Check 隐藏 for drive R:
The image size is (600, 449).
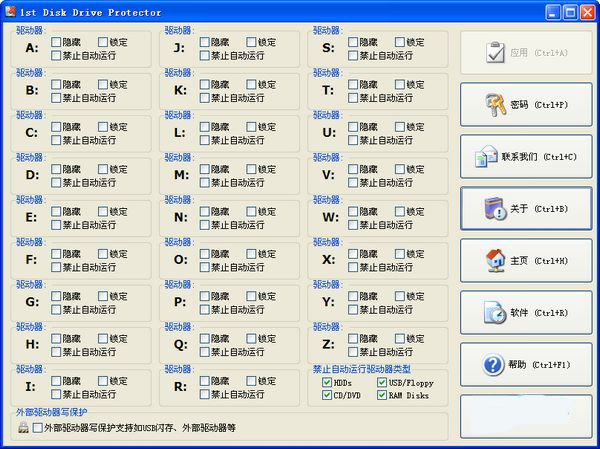204,381
